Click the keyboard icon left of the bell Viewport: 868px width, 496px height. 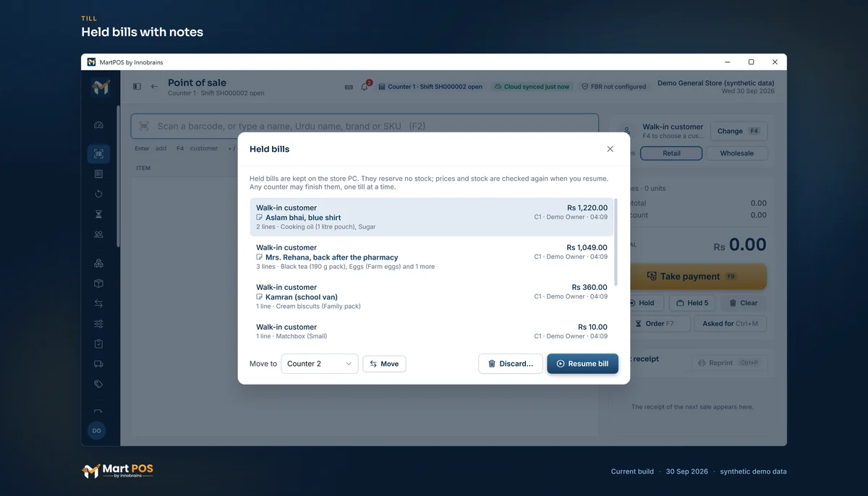349,87
